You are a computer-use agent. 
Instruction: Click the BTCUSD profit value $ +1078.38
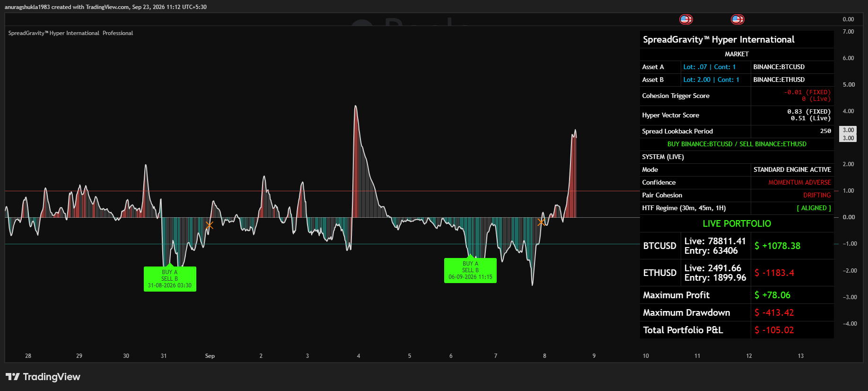coord(777,246)
